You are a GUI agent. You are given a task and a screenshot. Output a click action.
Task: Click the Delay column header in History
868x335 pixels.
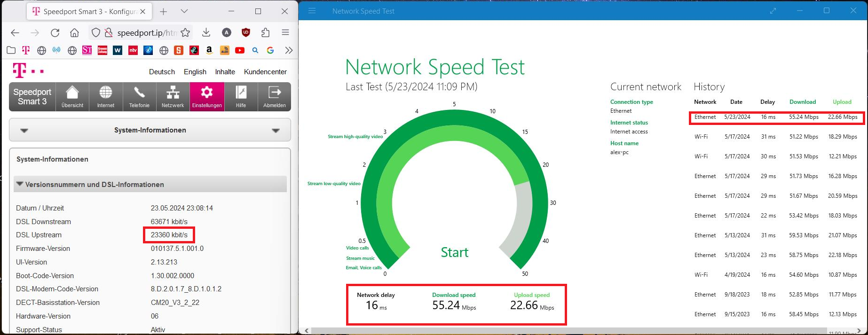coord(767,102)
